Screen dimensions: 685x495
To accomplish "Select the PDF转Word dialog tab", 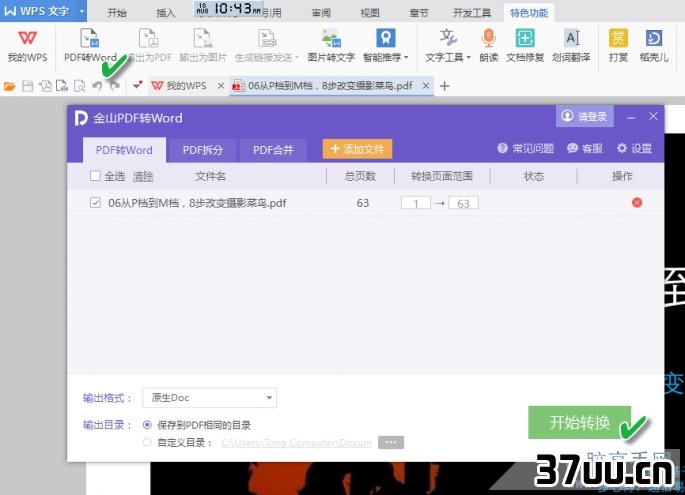I will 124,150.
